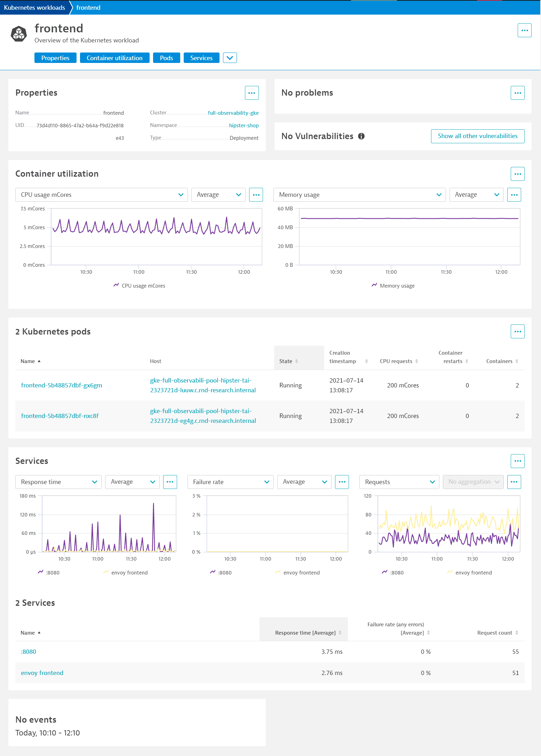This screenshot has width=541, height=756.
Task: Open the CPU usage chart options menu
Action: coord(256,195)
